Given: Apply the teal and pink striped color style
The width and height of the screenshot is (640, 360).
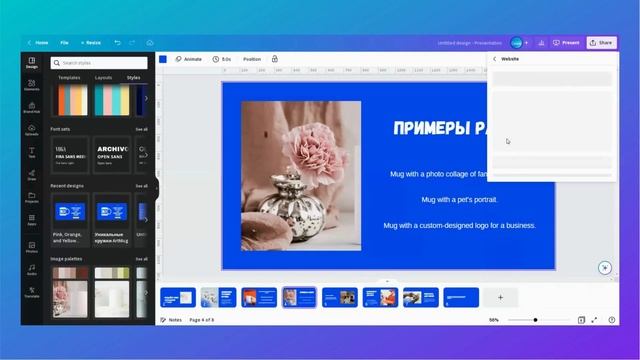Looking at the screenshot, I should coord(112,100).
